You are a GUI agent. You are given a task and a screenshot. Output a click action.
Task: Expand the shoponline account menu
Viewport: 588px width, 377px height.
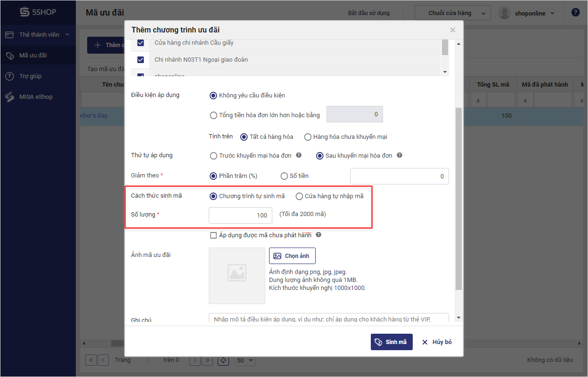click(x=553, y=14)
